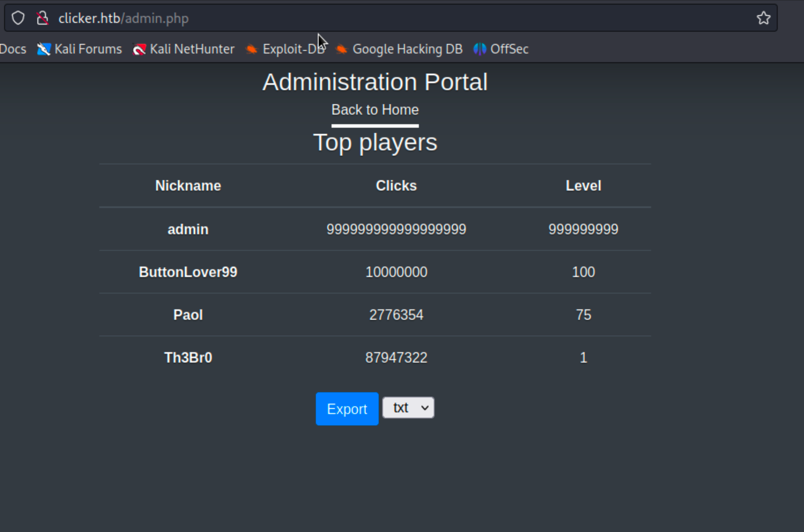Click the Nickname column header
Viewport: 804px width, 532px height.
point(188,186)
